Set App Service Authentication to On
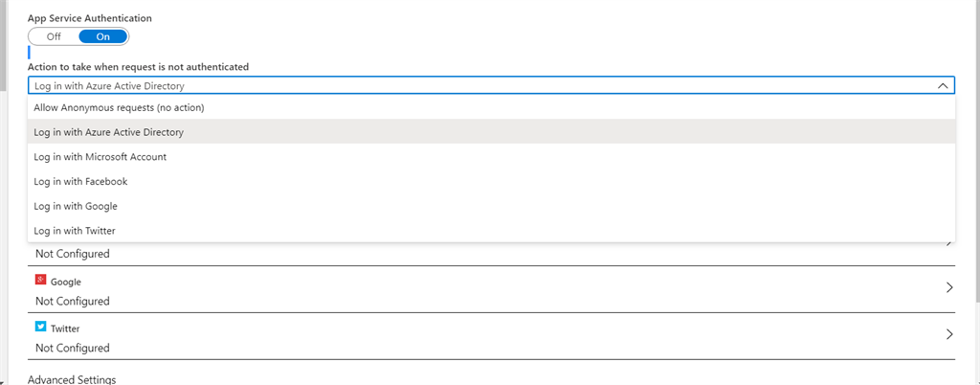The height and width of the screenshot is (385, 980). [x=103, y=36]
